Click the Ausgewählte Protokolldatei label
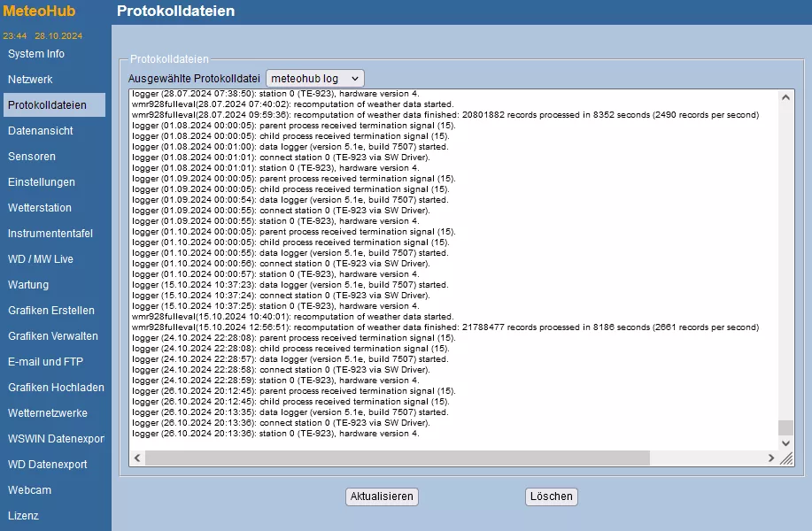The image size is (812, 531). 194,79
